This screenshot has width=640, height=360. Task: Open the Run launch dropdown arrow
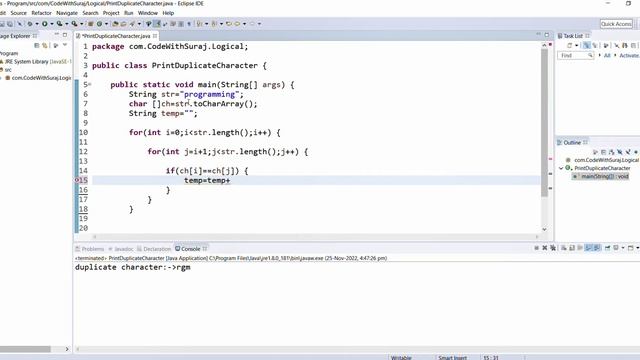click(x=52, y=24)
